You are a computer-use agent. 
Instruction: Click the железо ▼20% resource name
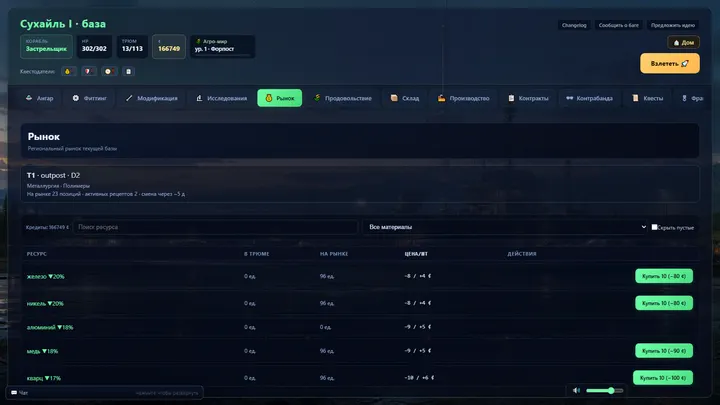(45, 276)
